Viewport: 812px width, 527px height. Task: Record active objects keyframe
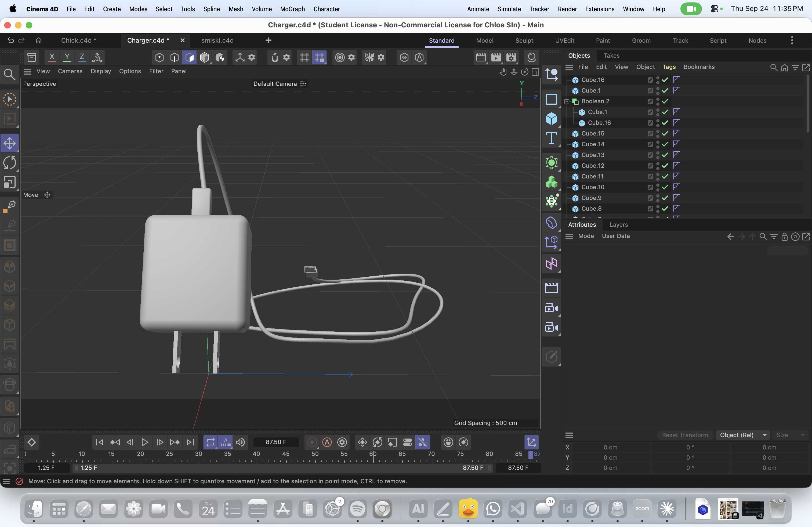point(311,442)
